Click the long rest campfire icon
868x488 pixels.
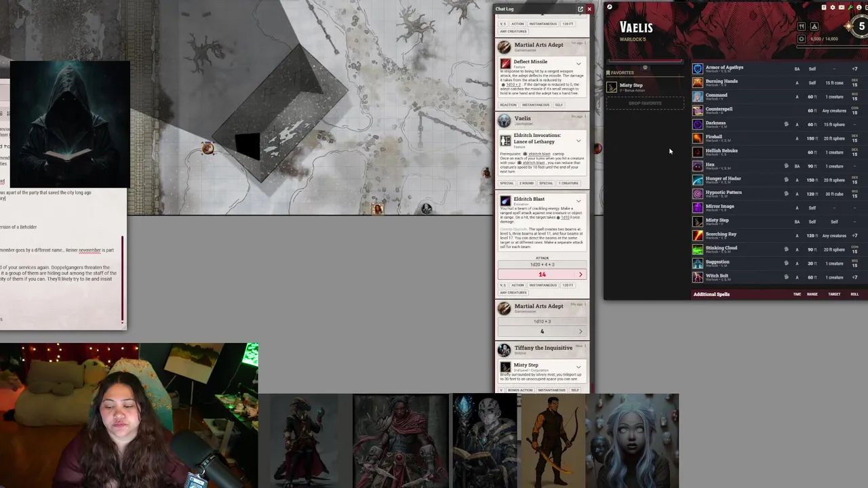tap(814, 26)
